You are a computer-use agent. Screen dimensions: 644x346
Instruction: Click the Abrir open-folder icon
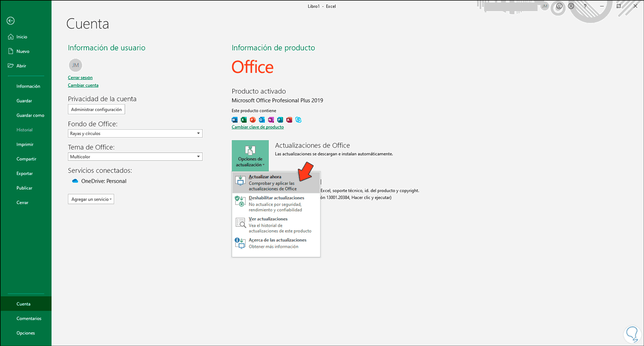coord(11,66)
